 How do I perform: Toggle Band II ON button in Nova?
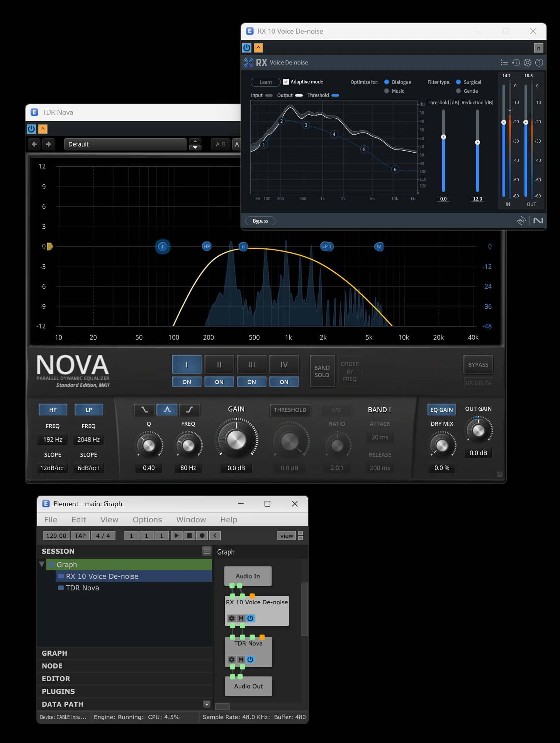[x=219, y=382]
